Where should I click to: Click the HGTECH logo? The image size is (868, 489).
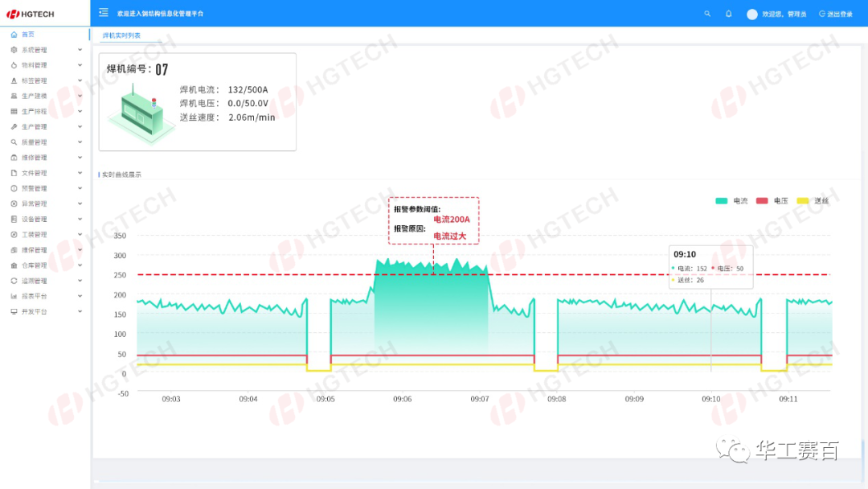click(x=31, y=14)
